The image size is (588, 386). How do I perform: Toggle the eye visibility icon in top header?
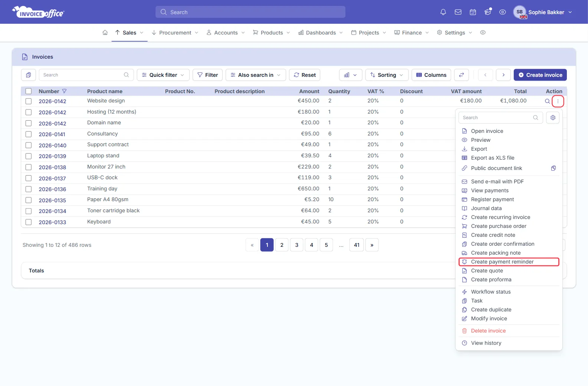503,12
